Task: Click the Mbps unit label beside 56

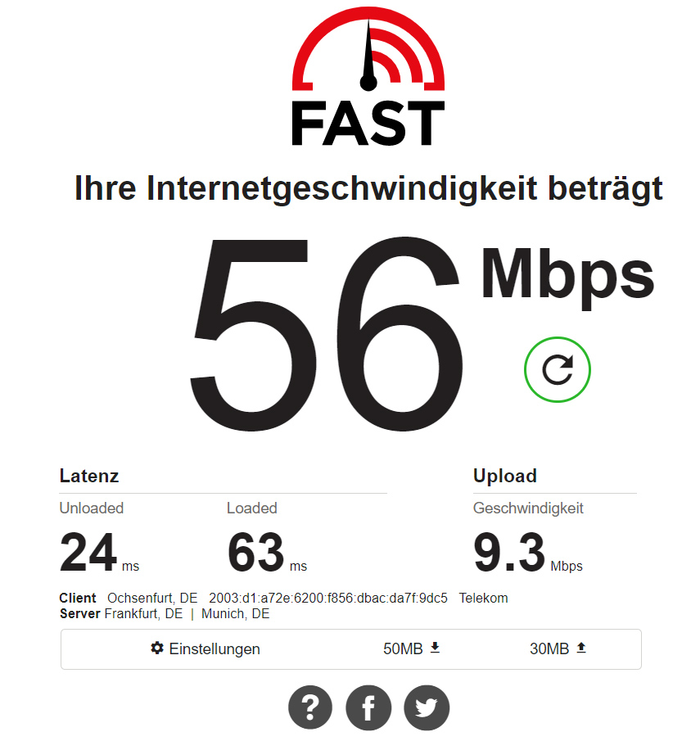Action: [x=567, y=276]
